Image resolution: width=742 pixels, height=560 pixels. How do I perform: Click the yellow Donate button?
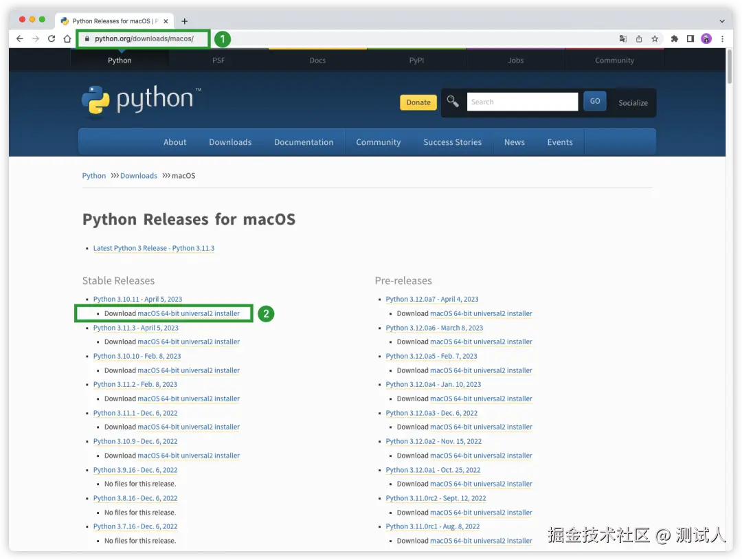[x=418, y=102]
